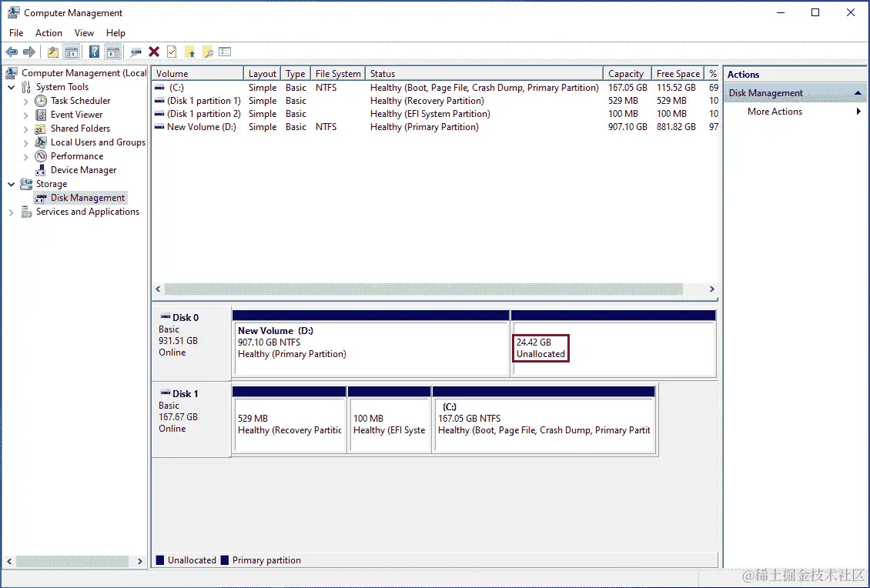This screenshot has height=588, width=870.
Task: Select the (Disk 1 partition 2) volume row
Action: [x=436, y=114]
